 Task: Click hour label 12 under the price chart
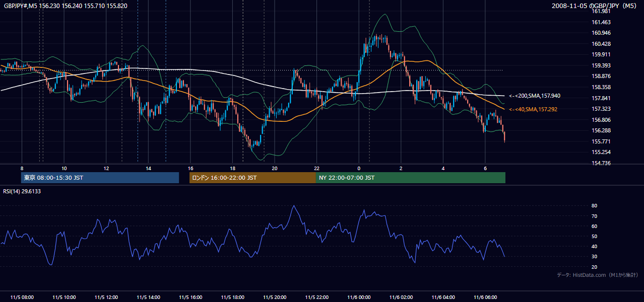coord(106,168)
